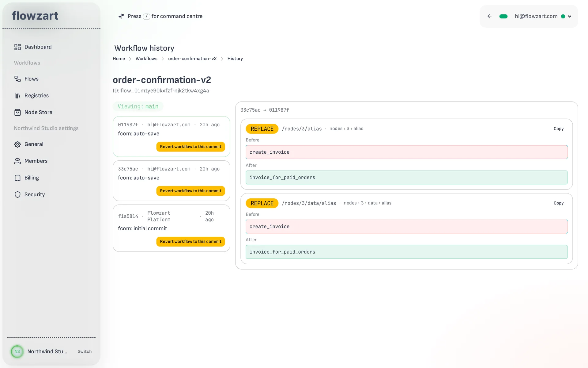The image size is (588, 368).
Task: Click Before value in /nodes/3/alias card
Action: click(406, 152)
